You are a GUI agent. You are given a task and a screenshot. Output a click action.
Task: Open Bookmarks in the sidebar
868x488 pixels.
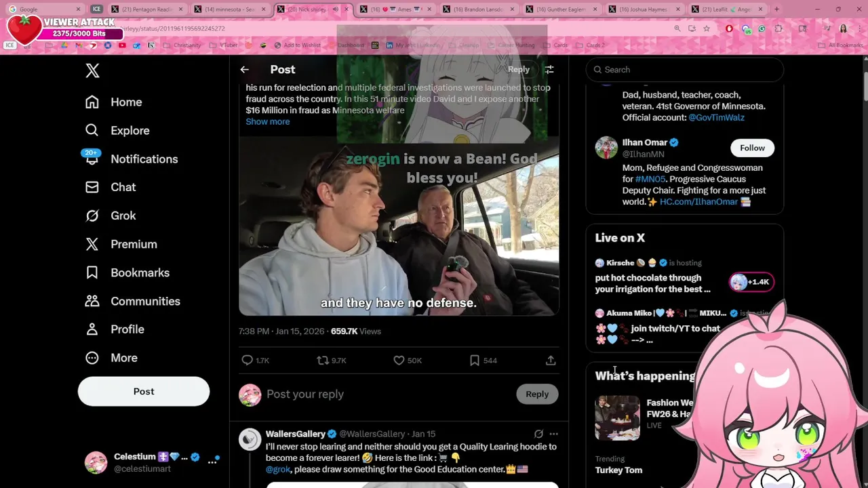127,272
